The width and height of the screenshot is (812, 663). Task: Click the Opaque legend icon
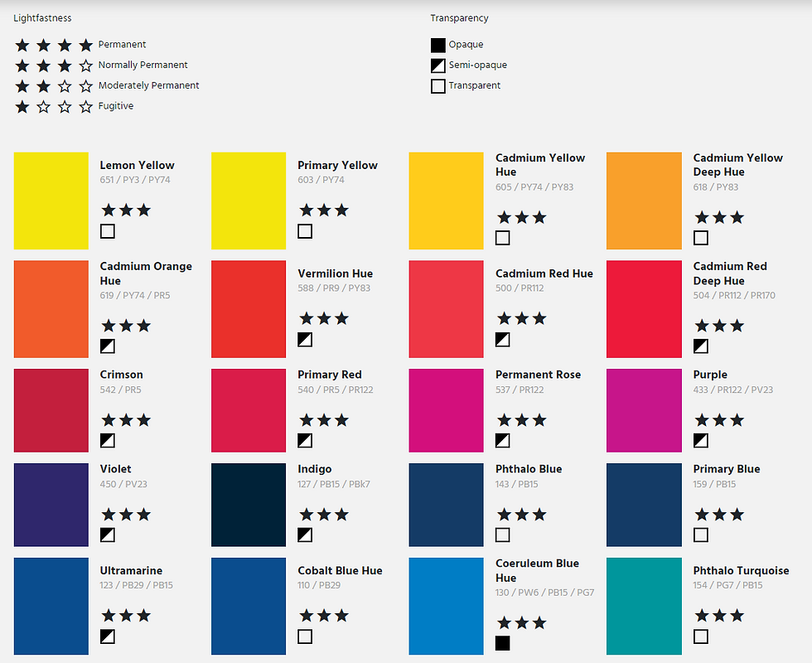pyautogui.click(x=438, y=45)
